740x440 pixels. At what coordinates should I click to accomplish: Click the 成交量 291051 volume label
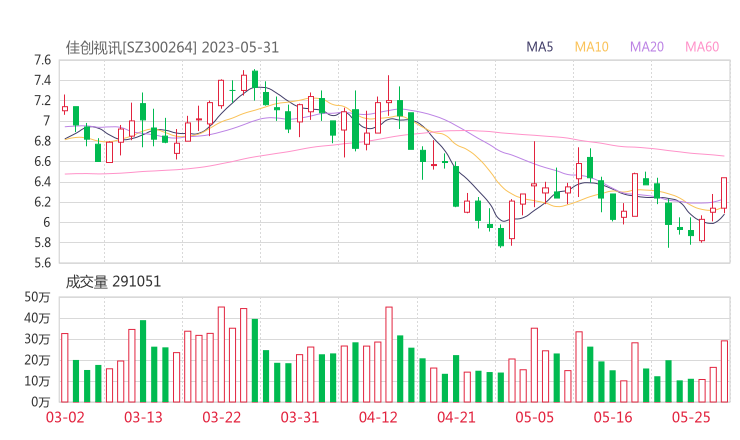click(x=113, y=282)
